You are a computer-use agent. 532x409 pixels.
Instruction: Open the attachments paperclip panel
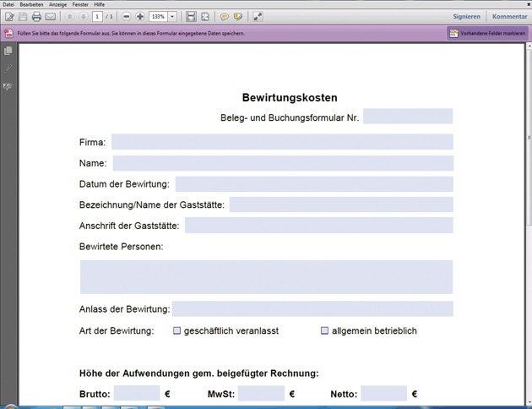click(9, 68)
